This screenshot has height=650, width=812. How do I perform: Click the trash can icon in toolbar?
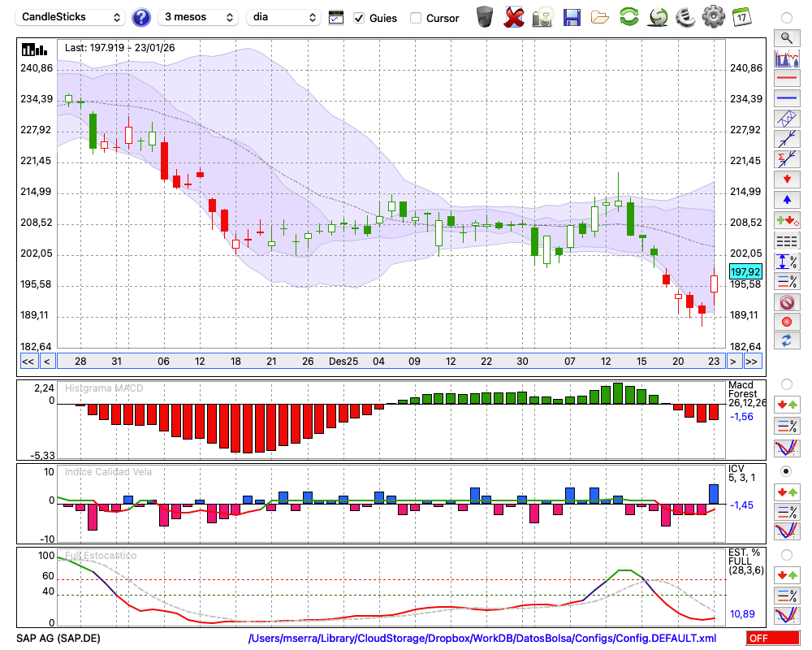click(485, 16)
